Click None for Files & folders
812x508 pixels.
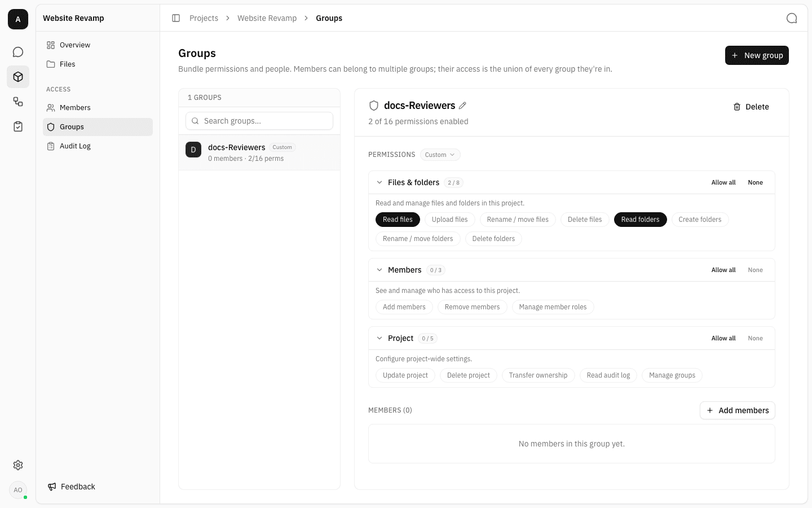755,182
